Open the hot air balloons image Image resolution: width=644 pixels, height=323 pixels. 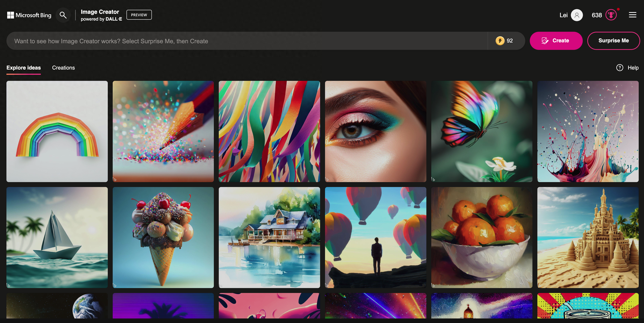point(375,238)
